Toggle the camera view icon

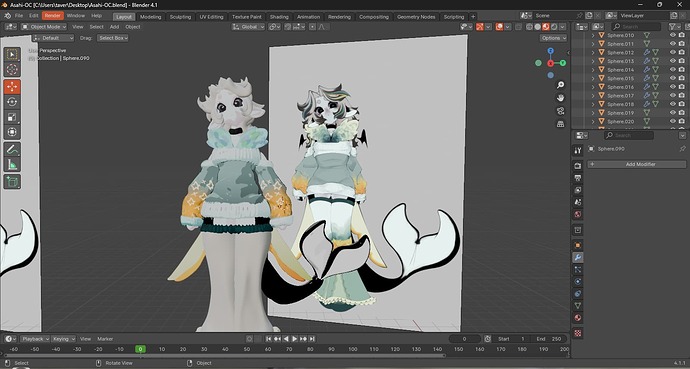560,111
